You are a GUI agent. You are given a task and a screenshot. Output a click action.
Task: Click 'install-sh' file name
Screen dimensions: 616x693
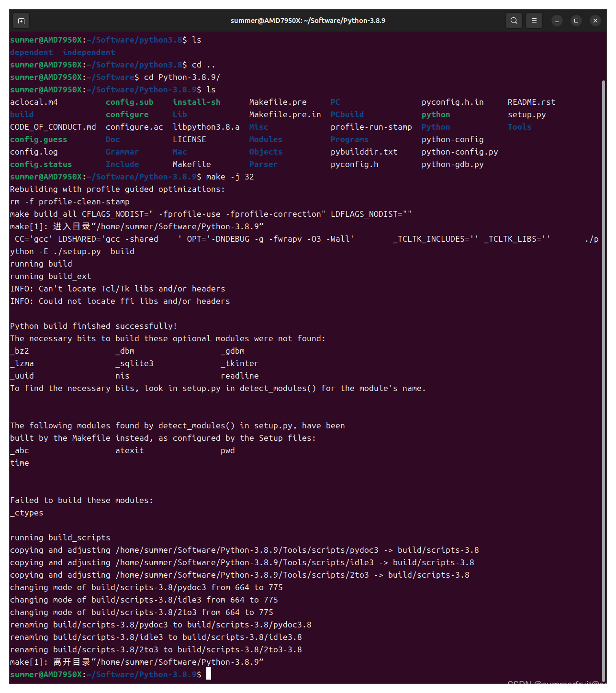pyautogui.click(x=197, y=102)
